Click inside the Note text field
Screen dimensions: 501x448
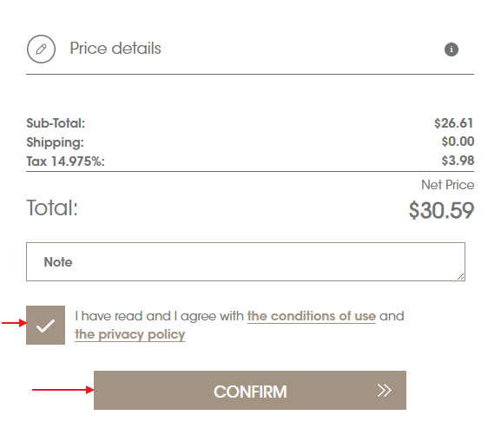(x=246, y=261)
